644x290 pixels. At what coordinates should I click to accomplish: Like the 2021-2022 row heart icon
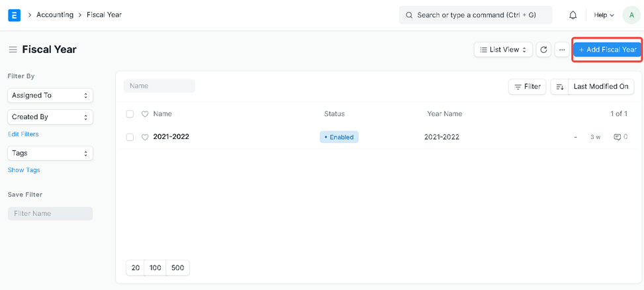point(145,137)
